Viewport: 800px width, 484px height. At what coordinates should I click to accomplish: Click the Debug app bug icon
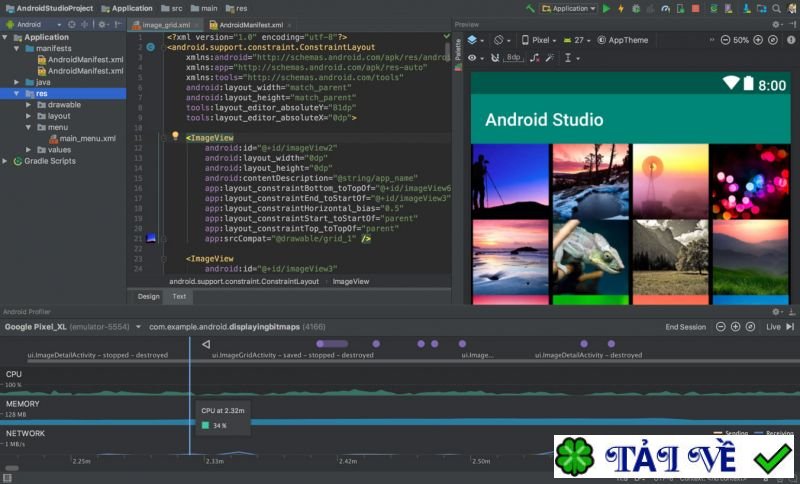click(x=636, y=8)
